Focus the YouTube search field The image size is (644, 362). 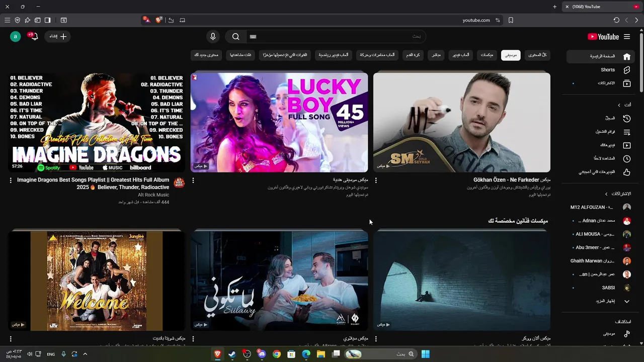336,37
